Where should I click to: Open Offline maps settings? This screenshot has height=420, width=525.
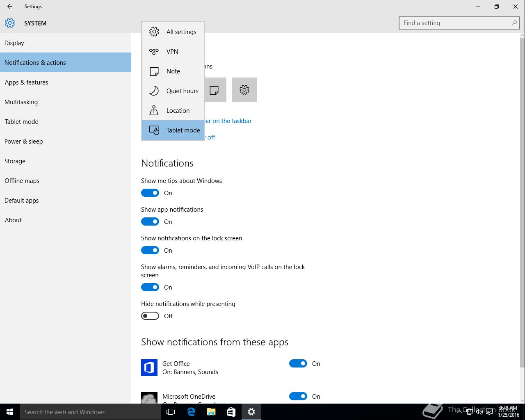pyautogui.click(x=66, y=180)
